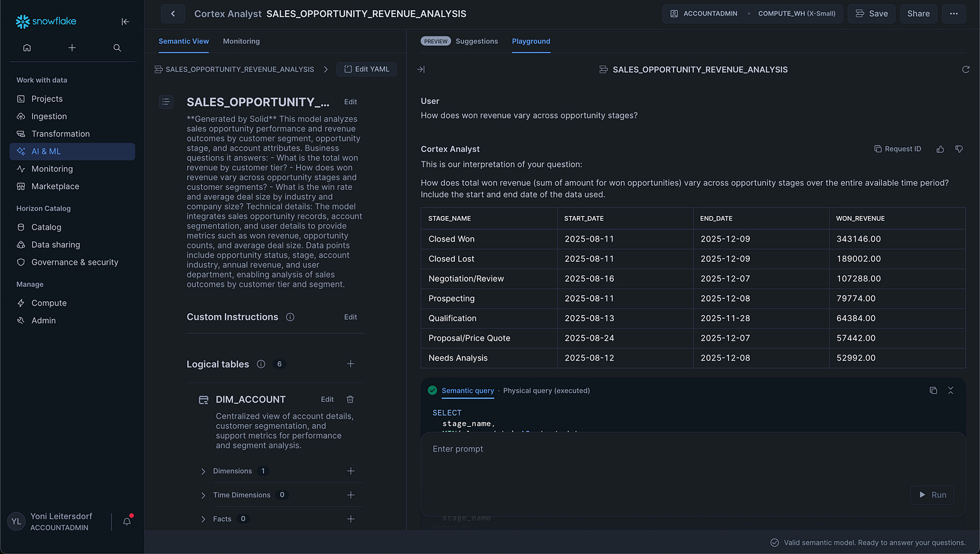Open AI & ML in the sidebar
The width and height of the screenshot is (980, 554).
(x=72, y=151)
